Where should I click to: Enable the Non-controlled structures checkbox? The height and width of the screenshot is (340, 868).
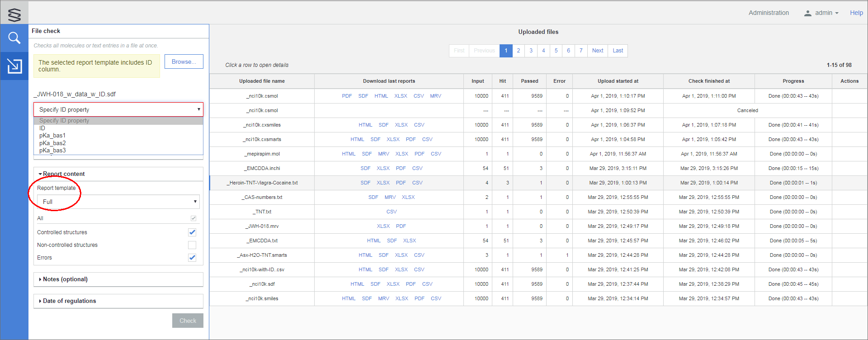(x=192, y=245)
